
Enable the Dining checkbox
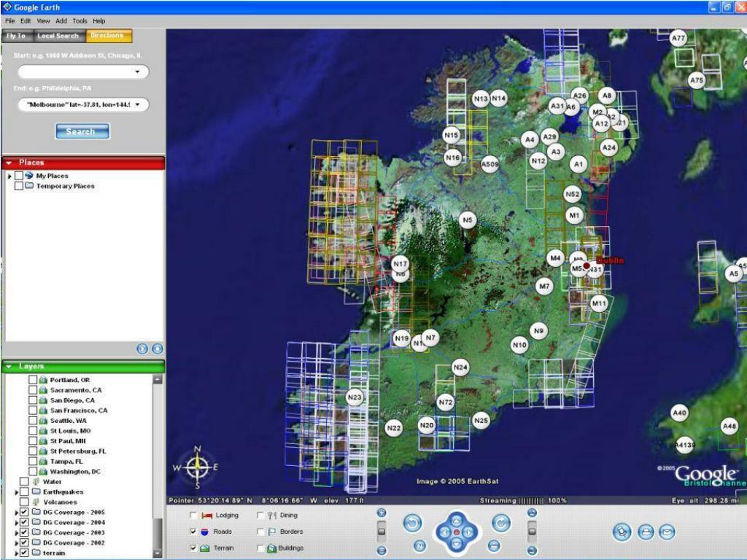[x=260, y=516]
